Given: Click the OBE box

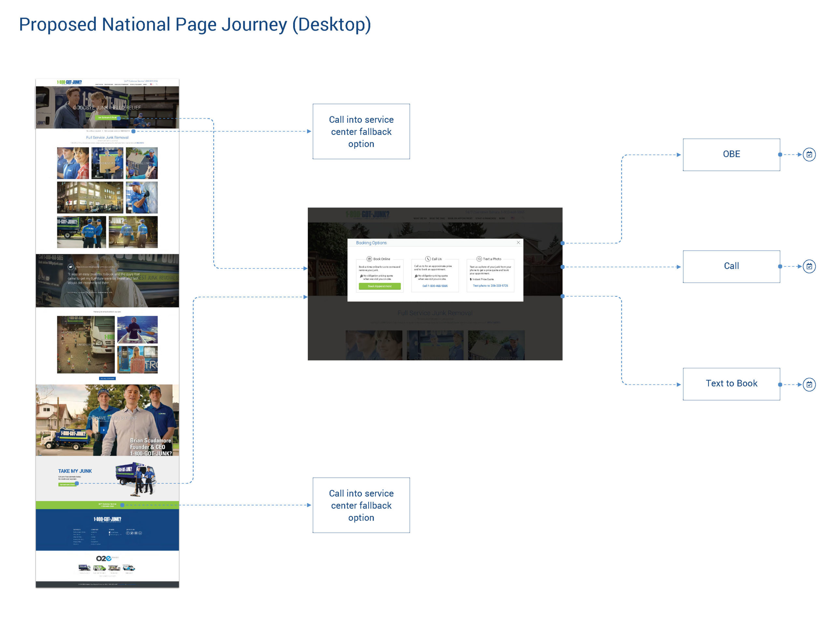Looking at the screenshot, I should click(731, 155).
